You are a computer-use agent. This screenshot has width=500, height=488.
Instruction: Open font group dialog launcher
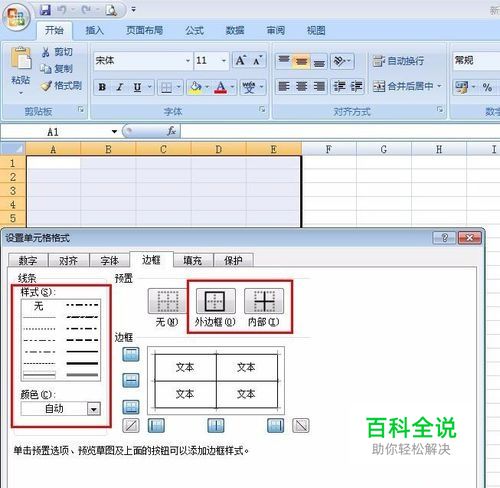[262, 109]
